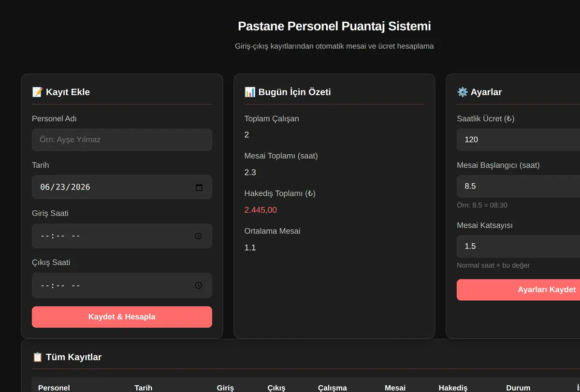This screenshot has height=392, width=580.
Task: Click Kaydet & Hesapla button
Action: pyautogui.click(x=122, y=317)
